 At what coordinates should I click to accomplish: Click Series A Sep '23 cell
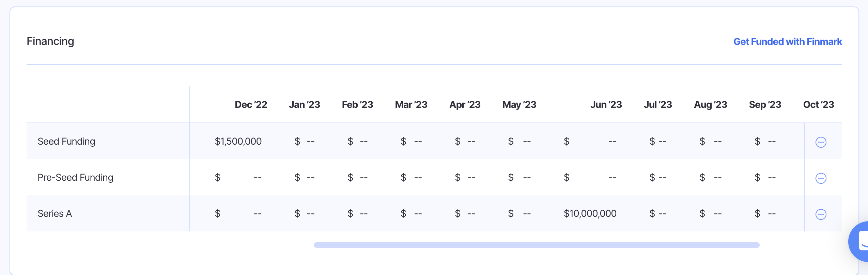click(x=765, y=213)
